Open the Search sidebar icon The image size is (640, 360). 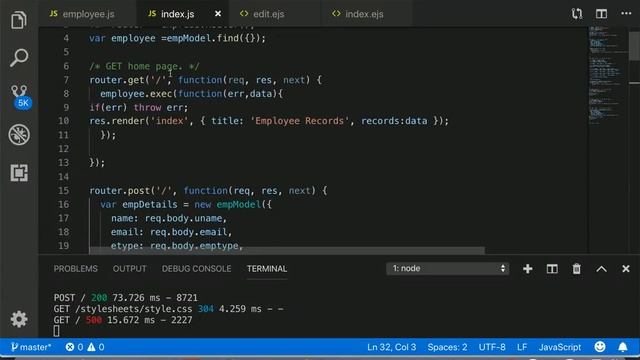(19, 58)
